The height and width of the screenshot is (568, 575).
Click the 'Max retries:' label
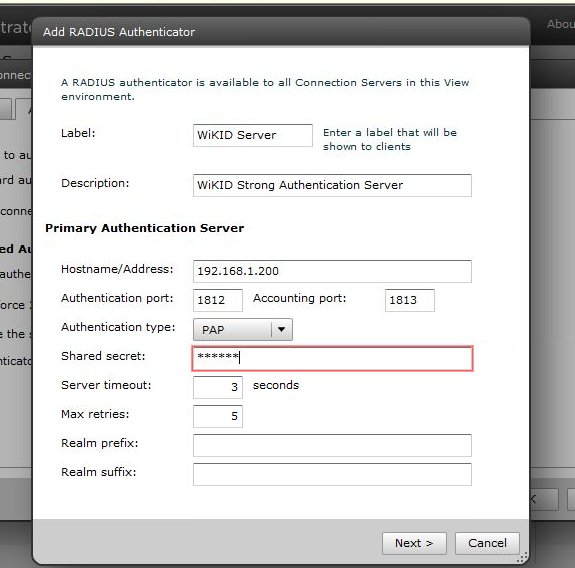[x=95, y=414]
